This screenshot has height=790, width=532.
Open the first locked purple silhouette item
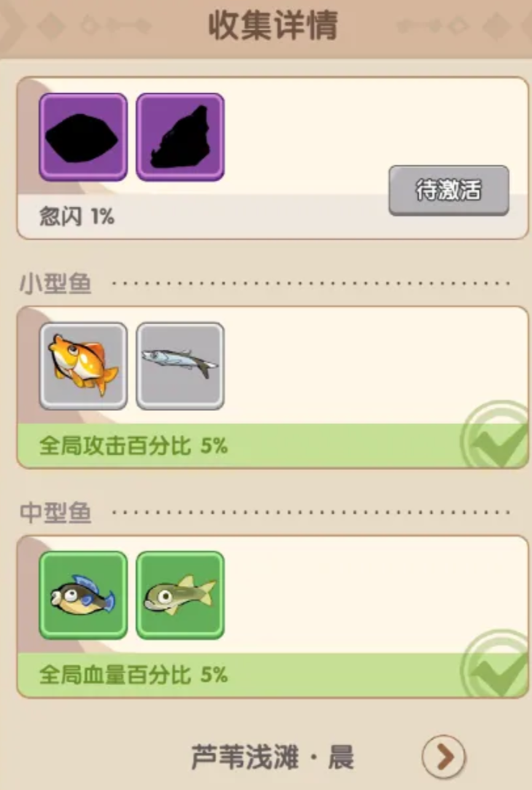coord(83,137)
